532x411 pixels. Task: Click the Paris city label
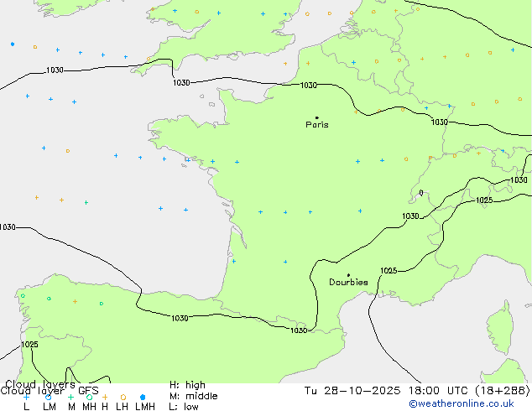317,124
